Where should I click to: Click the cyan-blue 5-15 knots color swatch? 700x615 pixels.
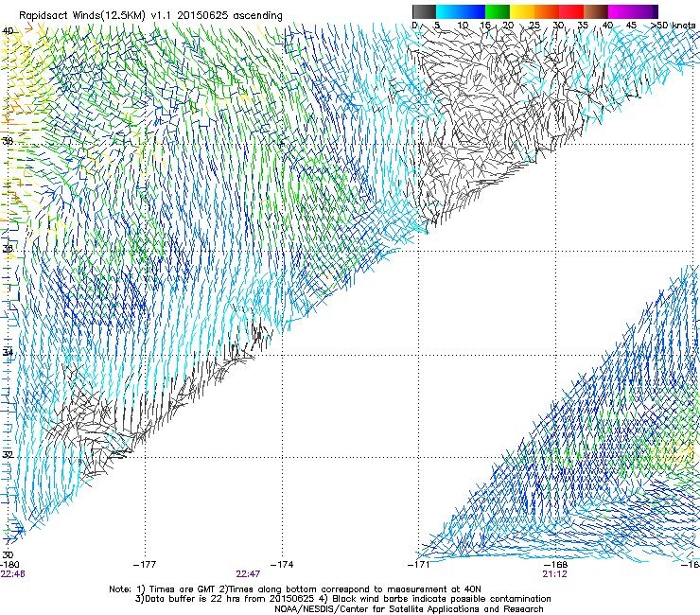(461, 11)
